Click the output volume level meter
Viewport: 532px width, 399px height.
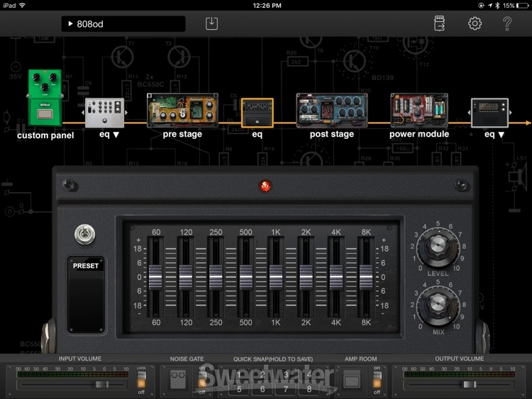(x=459, y=375)
